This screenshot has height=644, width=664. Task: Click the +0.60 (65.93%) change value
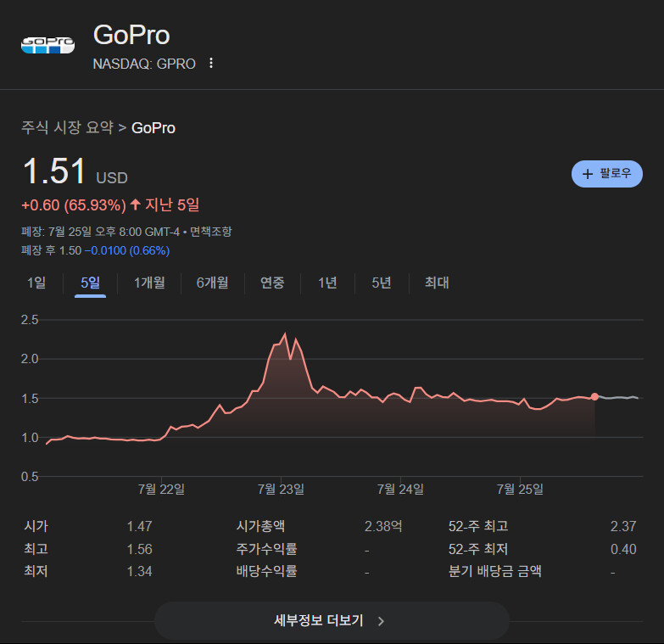point(74,205)
